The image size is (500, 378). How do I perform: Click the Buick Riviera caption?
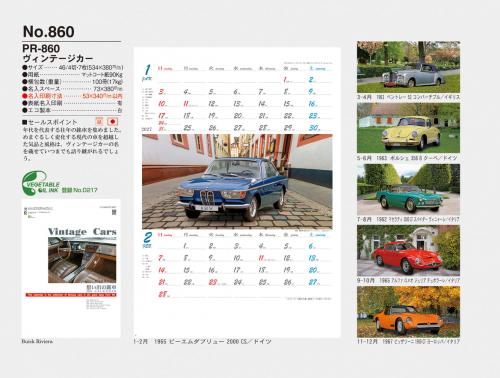37,341
